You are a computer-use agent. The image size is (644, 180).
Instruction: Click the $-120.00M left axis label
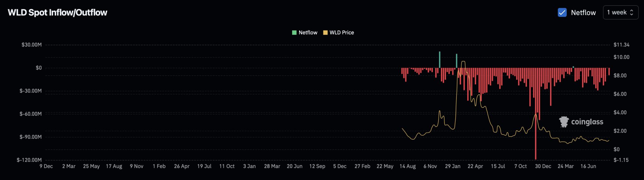(x=29, y=160)
